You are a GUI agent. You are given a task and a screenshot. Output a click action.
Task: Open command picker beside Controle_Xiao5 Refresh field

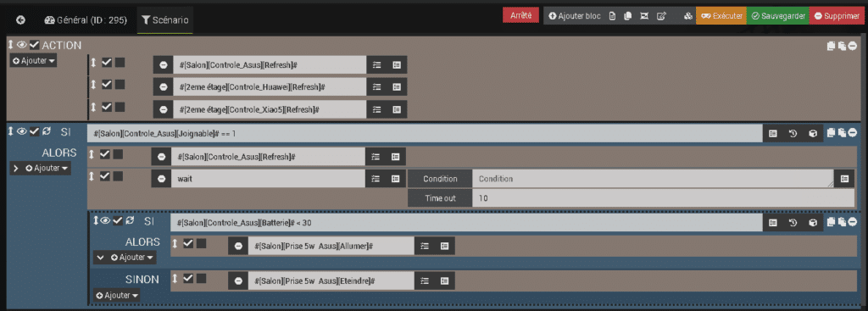point(397,109)
